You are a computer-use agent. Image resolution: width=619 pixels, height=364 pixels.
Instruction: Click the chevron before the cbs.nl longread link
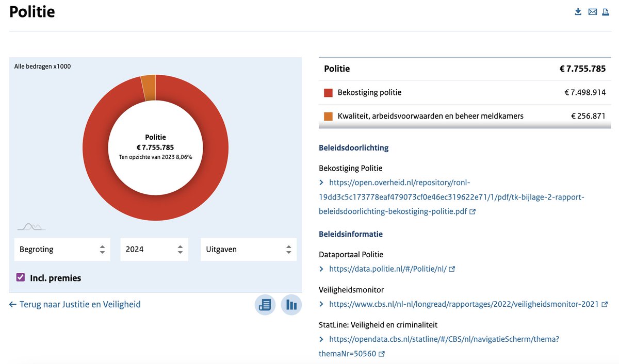tap(321, 304)
